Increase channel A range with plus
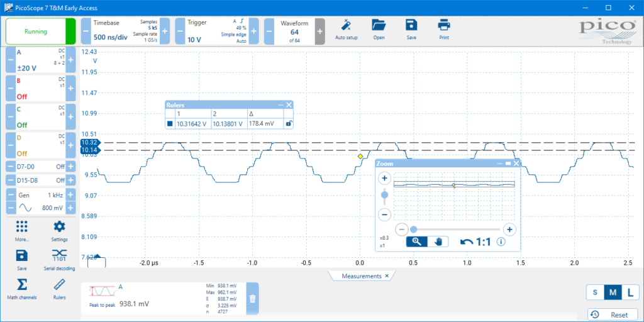644x322 pixels. (70, 60)
